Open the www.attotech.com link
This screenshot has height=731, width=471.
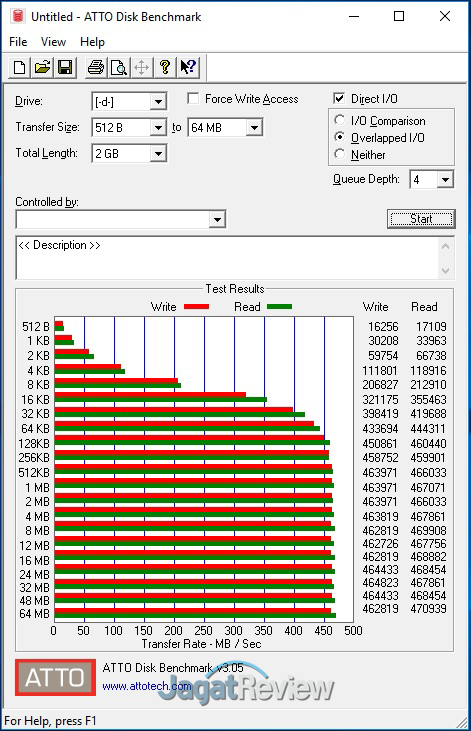tap(146, 686)
